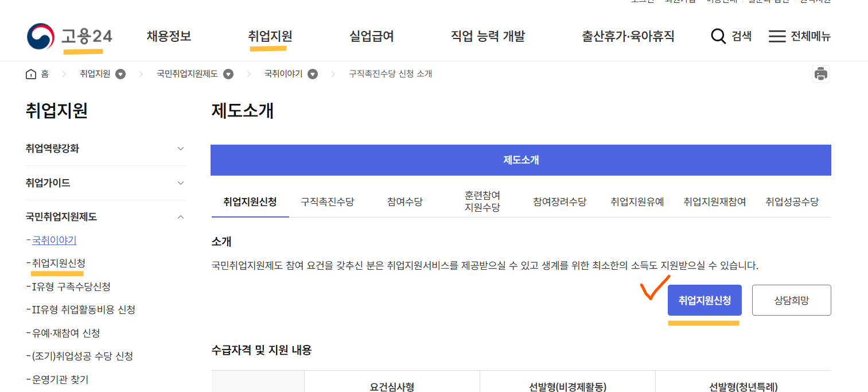The height and width of the screenshot is (392, 868).
Task: Click the 국취이야기 breadcrumb dropdown circle
Action: [x=312, y=73]
